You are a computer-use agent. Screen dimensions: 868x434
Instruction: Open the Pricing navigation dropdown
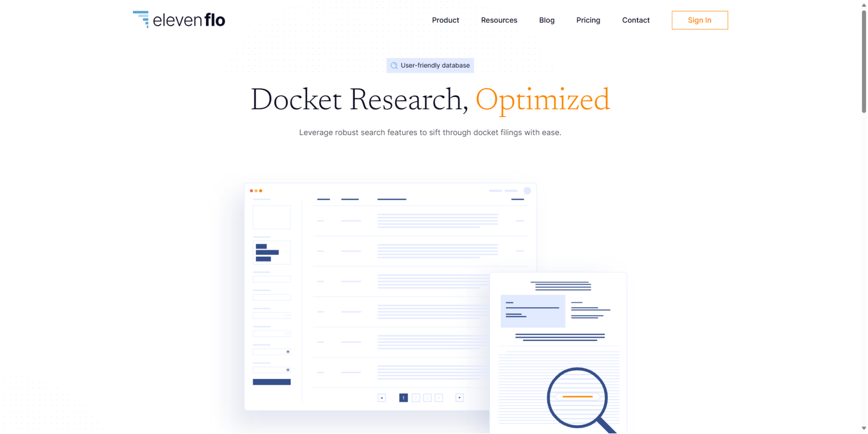[588, 20]
